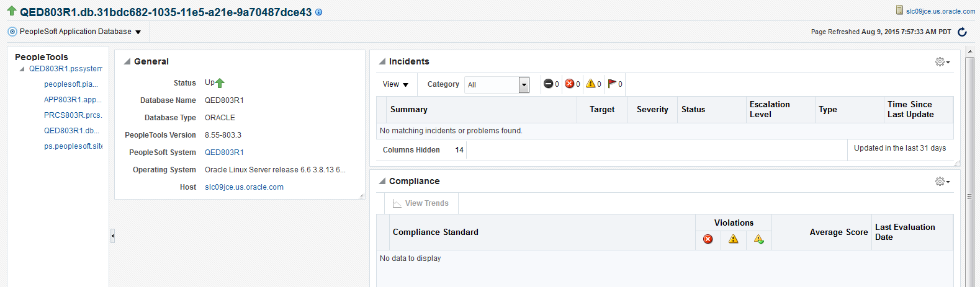
Task: Click the fatal incidents black icon
Action: tap(548, 84)
